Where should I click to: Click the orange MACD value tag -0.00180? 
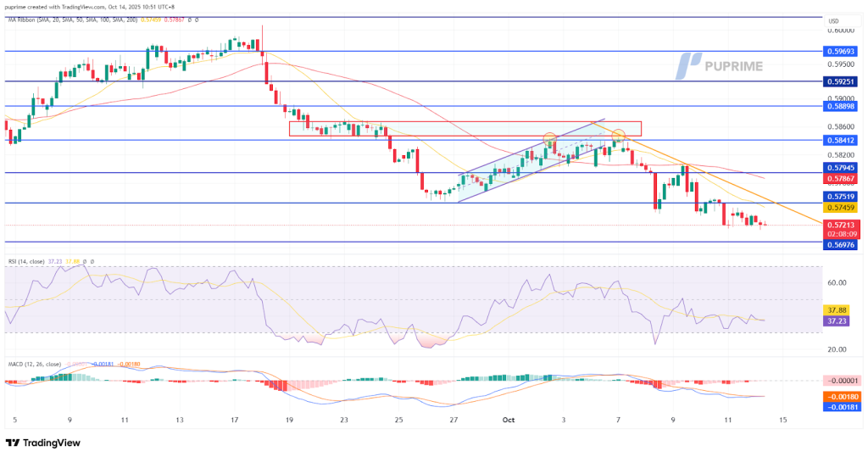840,395
